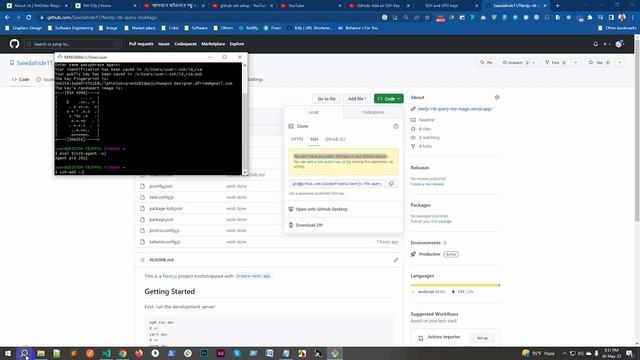Image resolution: width=640 pixels, height=360 pixels.
Task: Switch to the Codespaces tab in clone panel
Action: [x=373, y=112]
